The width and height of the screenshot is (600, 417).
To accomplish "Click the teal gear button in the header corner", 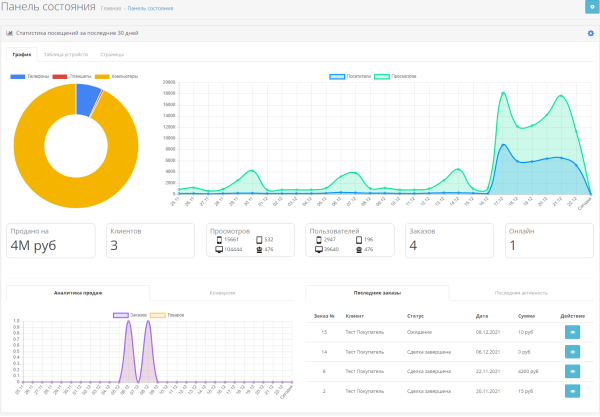I will [x=592, y=7].
